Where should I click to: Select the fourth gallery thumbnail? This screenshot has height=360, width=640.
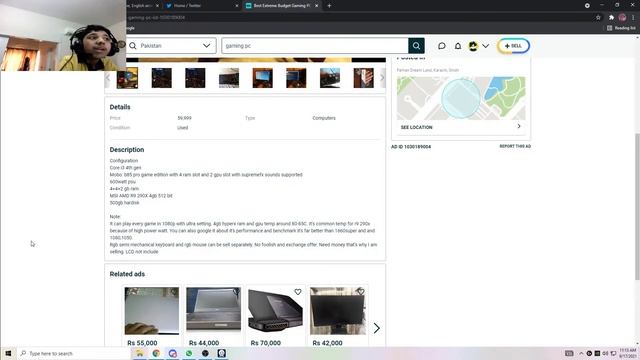point(229,78)
